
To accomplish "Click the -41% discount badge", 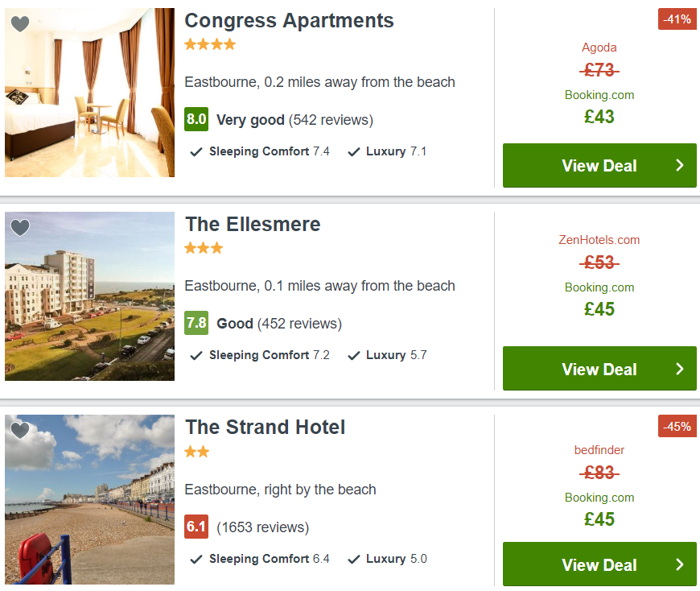I will coord(677,19).
